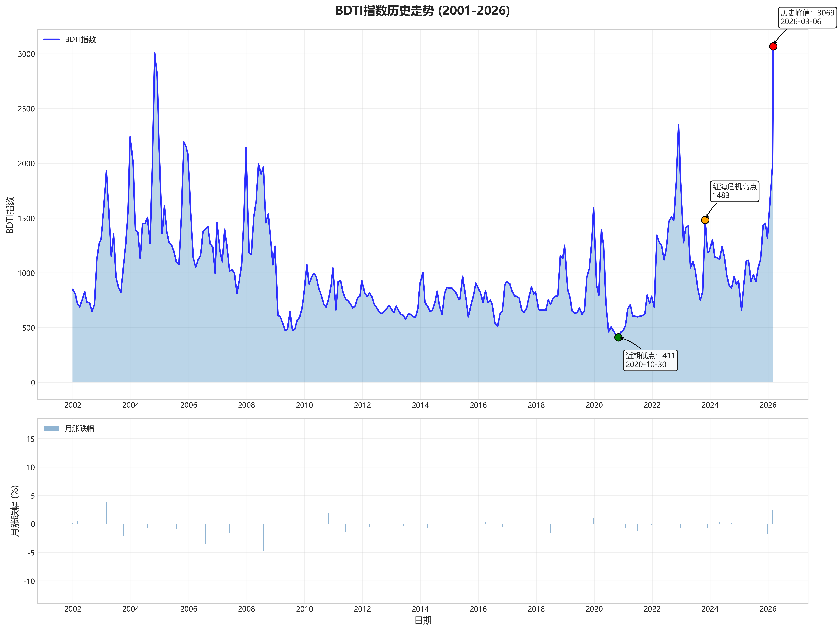Click the 近期低点：411 annotation box
This screenshot has width=840, height=631.
[650, 360]
